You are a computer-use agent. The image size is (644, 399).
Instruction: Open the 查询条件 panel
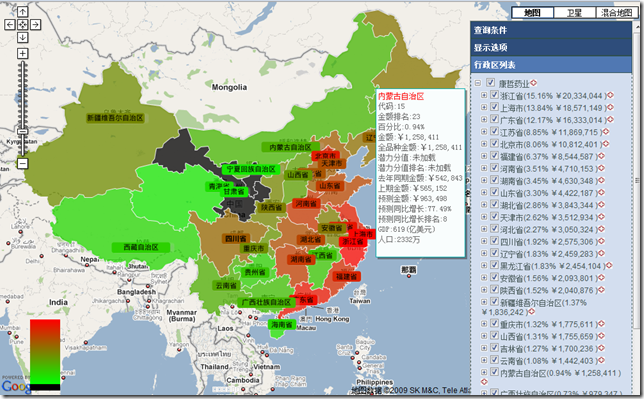(x=551, y=30)
